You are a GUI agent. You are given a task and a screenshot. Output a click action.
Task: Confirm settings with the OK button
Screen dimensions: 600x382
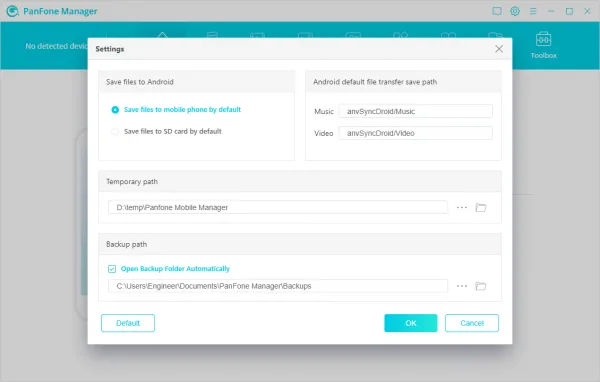point(411,323)
